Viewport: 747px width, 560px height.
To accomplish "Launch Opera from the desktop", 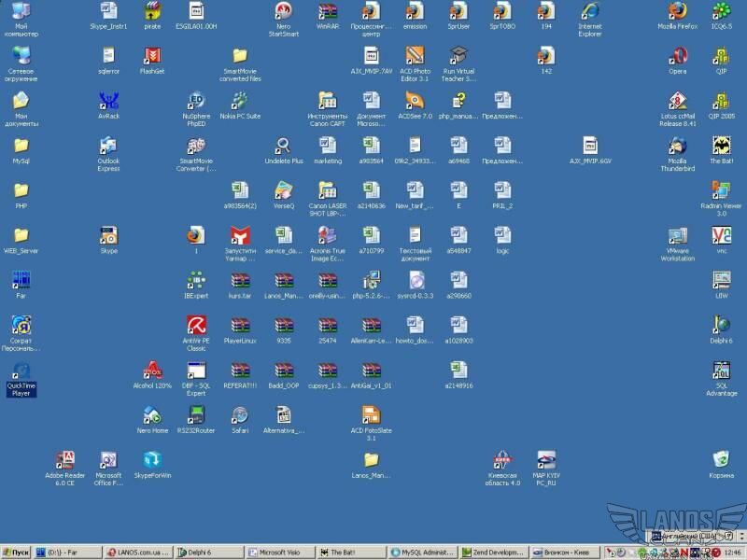I will (x=677, y=56).
